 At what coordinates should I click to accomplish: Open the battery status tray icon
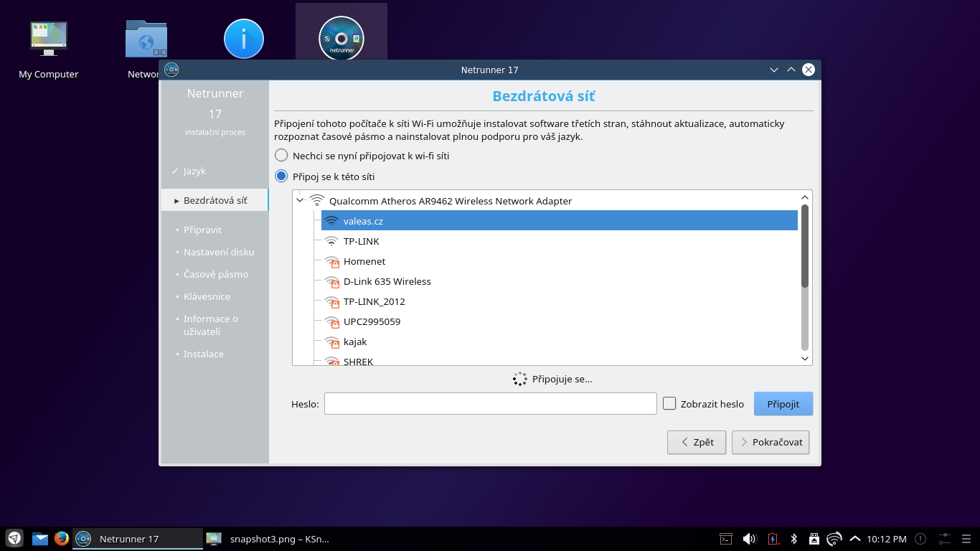(773, 539)
